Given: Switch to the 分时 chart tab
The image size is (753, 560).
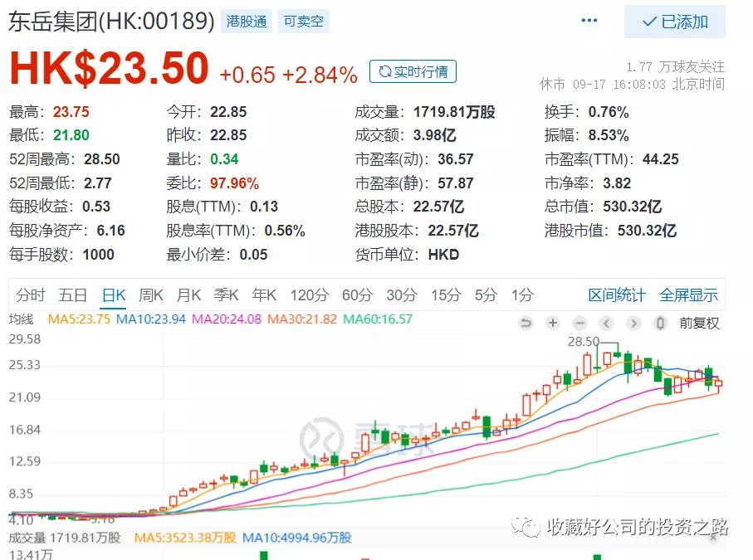Looking at the screenshot, I should coord(31,295).
